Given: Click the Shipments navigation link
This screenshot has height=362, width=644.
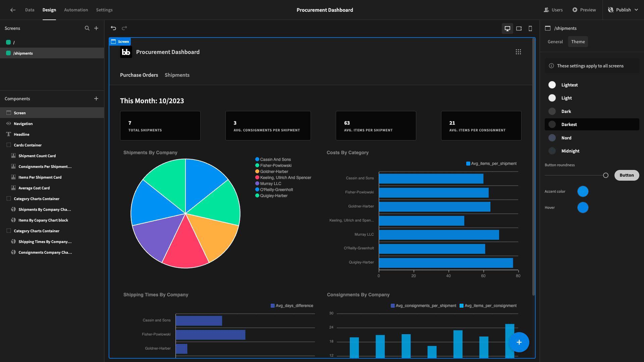Looking at the screenshot, I should [177, 75].
